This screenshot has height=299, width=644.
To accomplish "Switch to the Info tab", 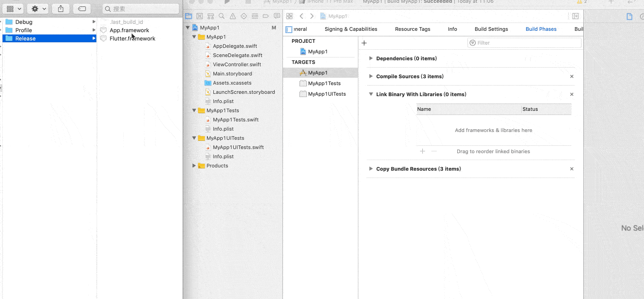I will click(x=453, y=29).
